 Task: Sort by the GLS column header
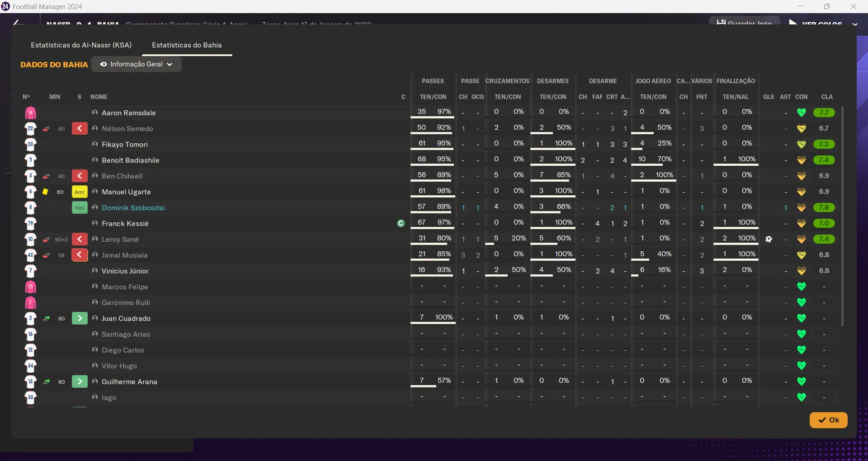coord(768,97)
